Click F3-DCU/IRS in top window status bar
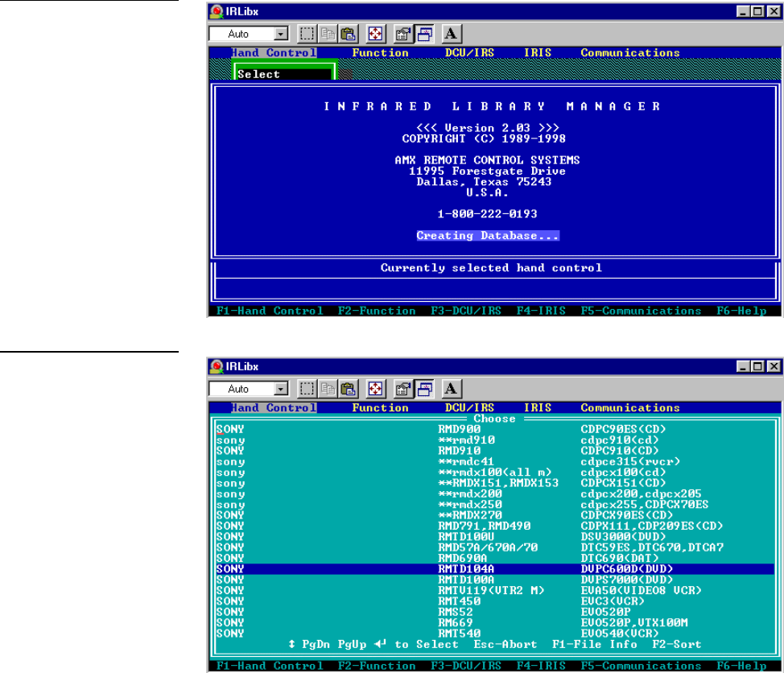The width and height of the screenshot is (784, 673). coord(466,311)
